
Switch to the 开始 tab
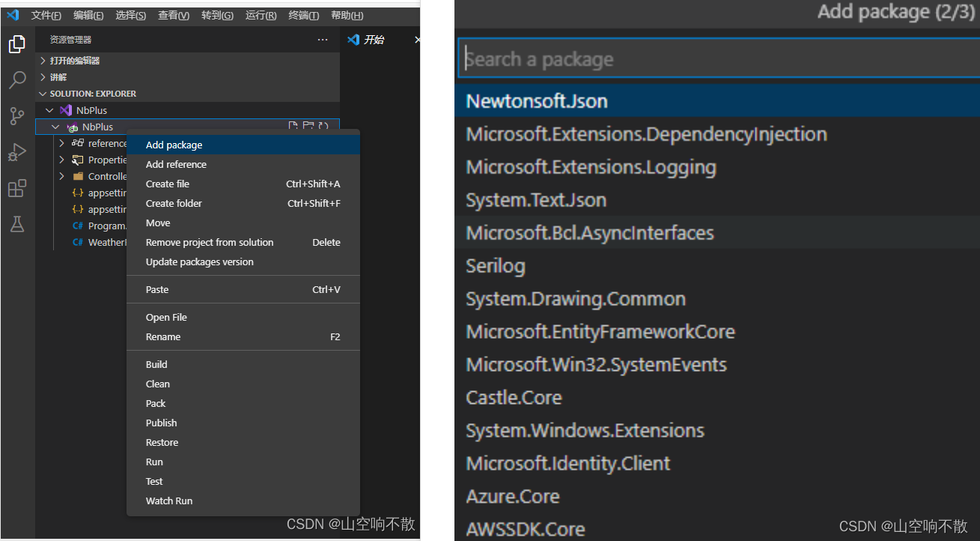[374, 40]
